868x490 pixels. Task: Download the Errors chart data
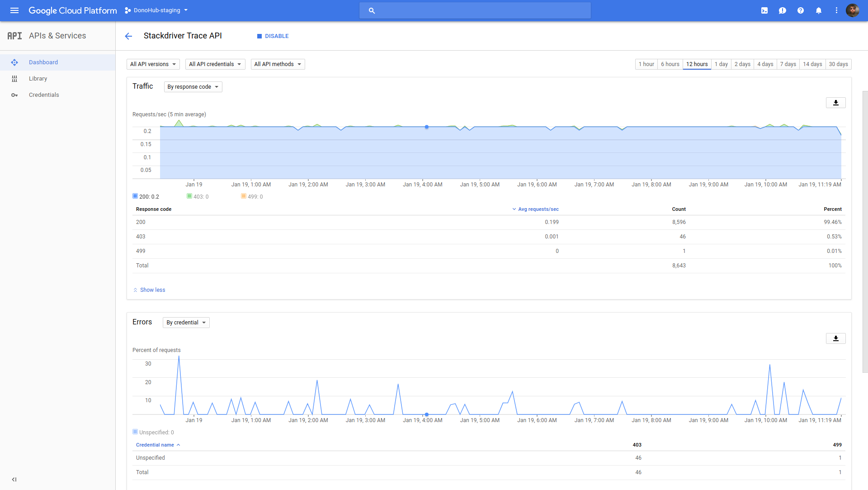(835, 338)
